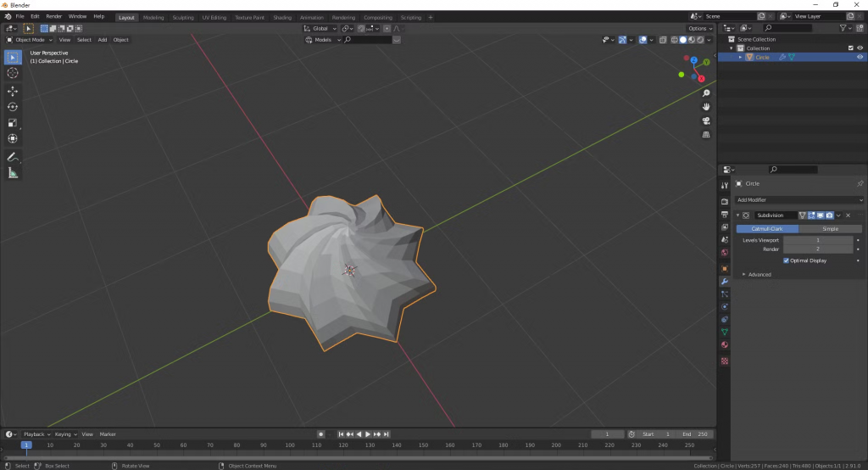The image size is (868, 470).
Task: Select the Move tool
Action: 13,91
